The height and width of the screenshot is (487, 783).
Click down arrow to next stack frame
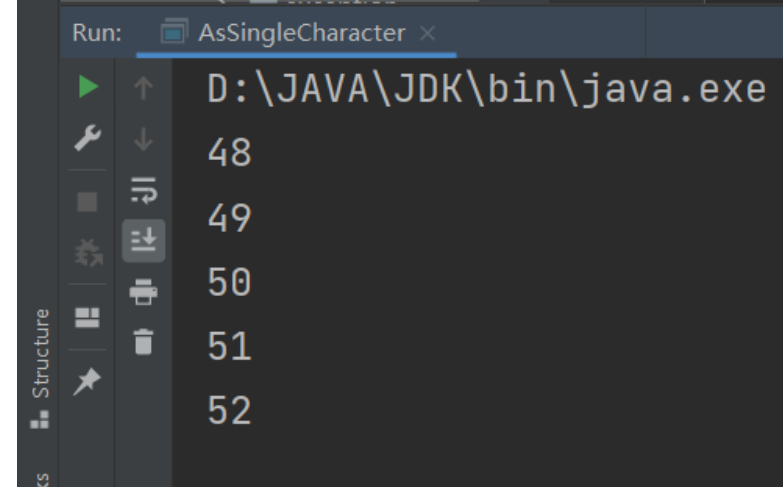click(x=144, y=141)
